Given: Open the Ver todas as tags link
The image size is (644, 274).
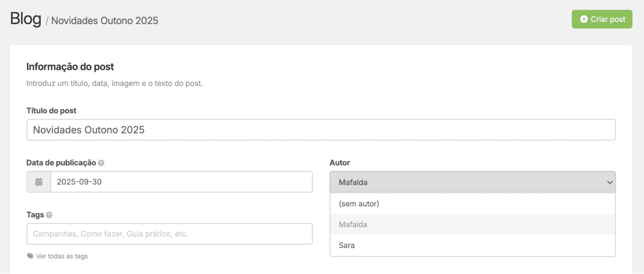Looking at the screenshot, I should point(62,256).
